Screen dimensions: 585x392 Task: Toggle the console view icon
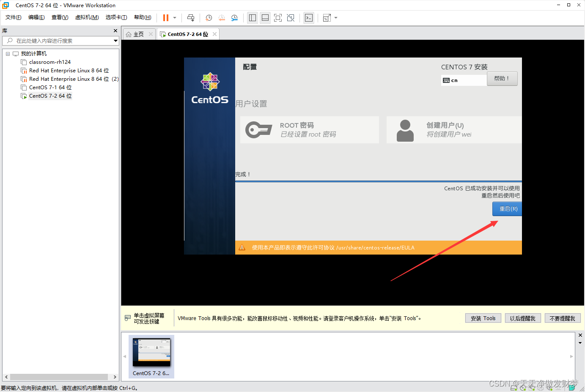tap(309, 18)
